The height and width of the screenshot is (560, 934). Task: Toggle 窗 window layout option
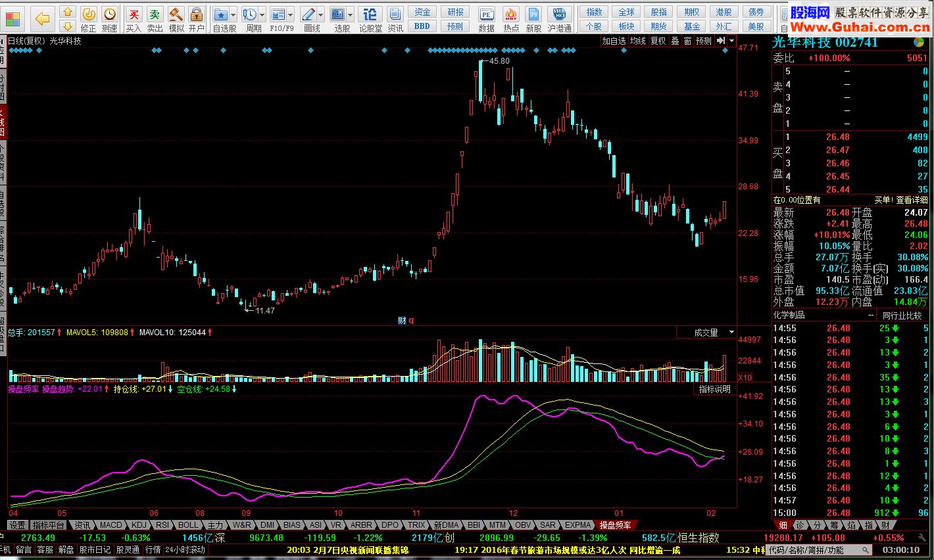click(x=687, y=41)
